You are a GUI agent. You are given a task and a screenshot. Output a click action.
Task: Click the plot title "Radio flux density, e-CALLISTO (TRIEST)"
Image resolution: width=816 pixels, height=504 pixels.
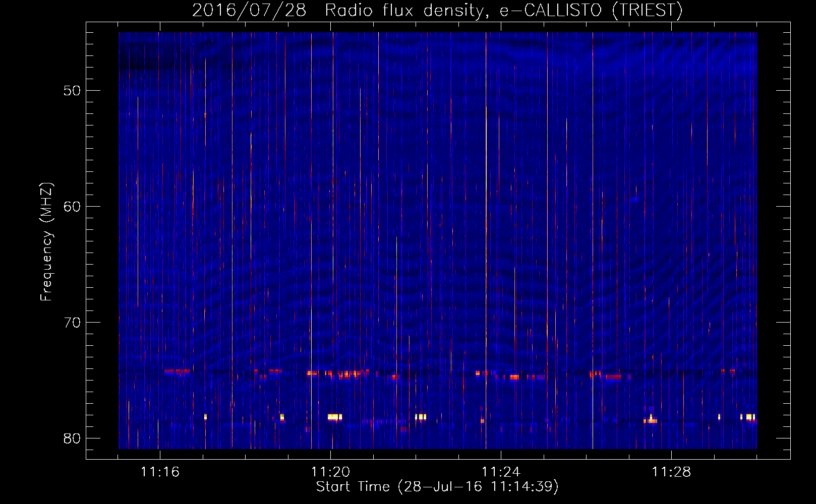click(503, 11)
